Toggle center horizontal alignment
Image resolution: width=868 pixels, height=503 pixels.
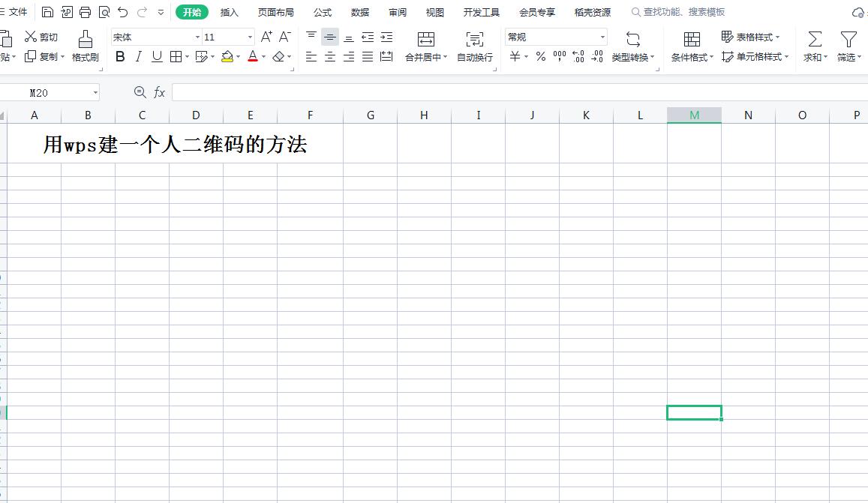point(330,56)
